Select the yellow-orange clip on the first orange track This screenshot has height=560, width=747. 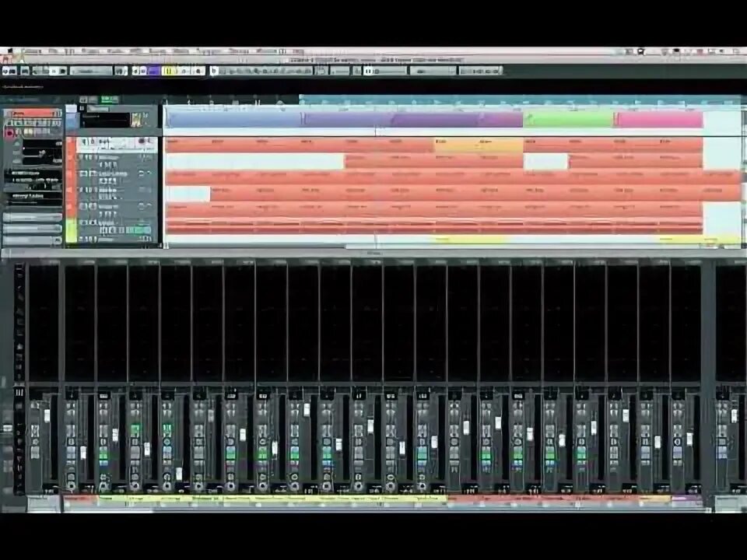pos(479,145)
